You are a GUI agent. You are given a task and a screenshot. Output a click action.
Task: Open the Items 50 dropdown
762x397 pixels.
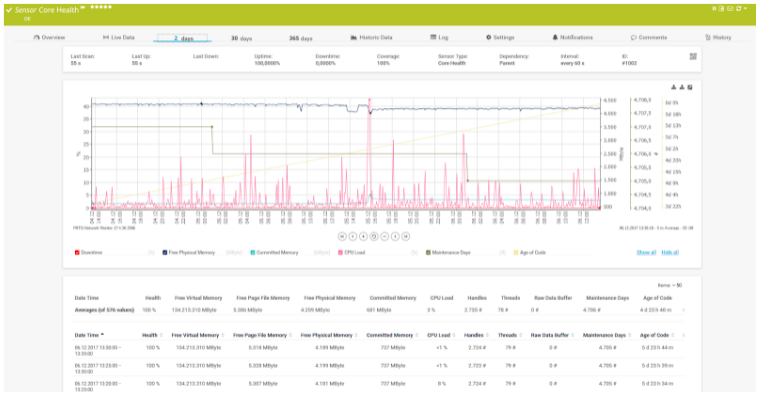coord(670,286)
